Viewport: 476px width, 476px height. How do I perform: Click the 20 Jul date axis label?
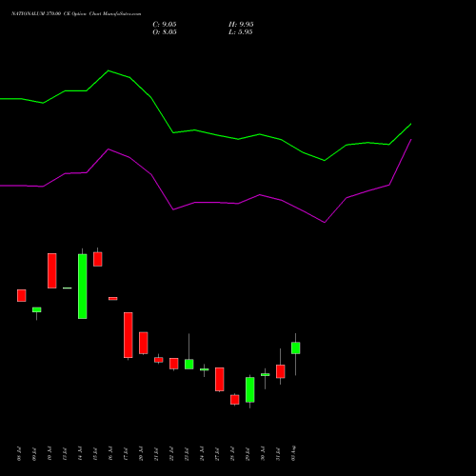coord(141,453)
